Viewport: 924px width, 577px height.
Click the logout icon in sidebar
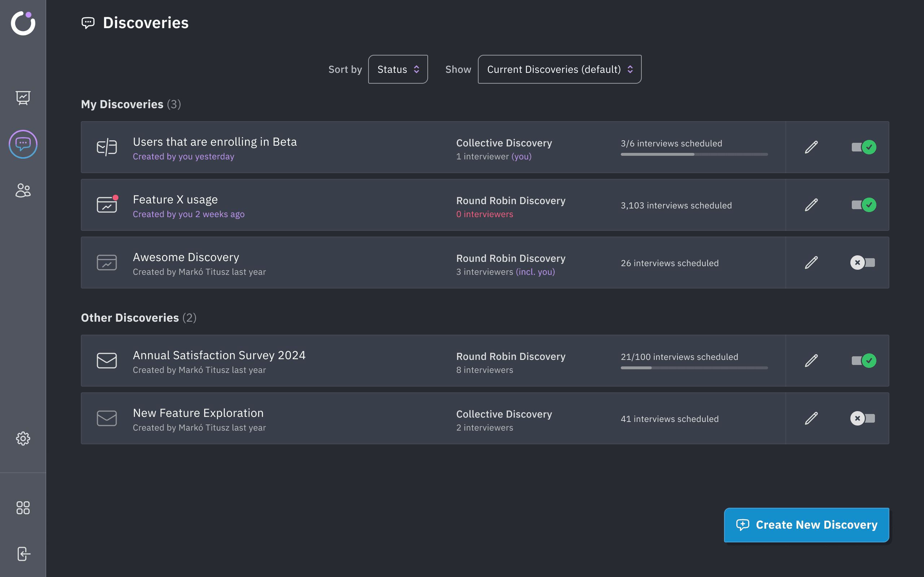[23, 554]
